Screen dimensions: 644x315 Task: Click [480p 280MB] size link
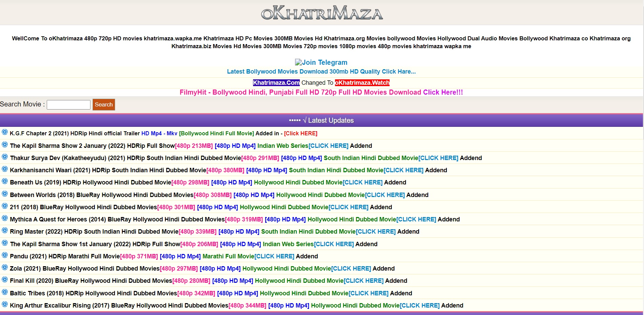191,281
